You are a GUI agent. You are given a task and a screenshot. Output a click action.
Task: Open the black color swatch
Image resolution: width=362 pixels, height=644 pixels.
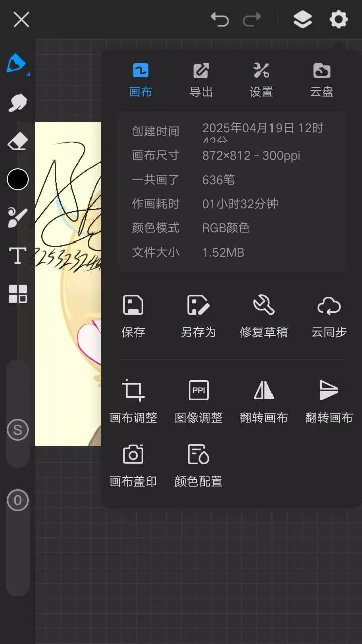click(18, 179)
